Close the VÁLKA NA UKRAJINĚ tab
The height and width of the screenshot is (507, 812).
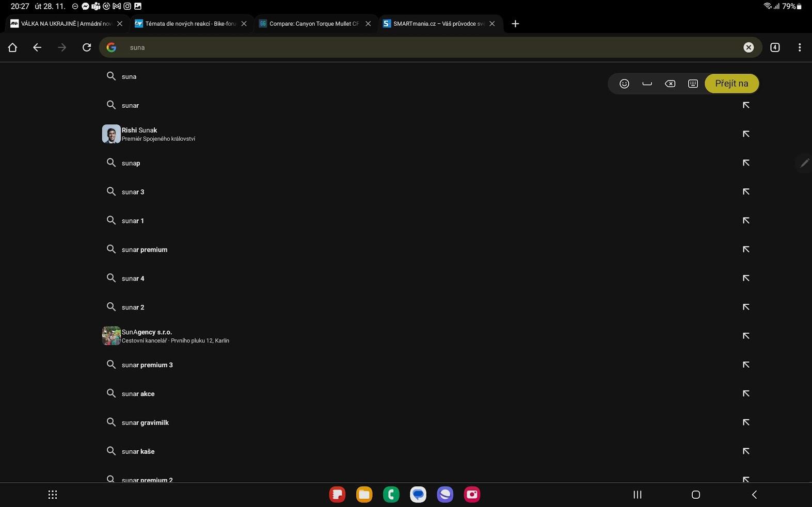[x=120, y=24]
